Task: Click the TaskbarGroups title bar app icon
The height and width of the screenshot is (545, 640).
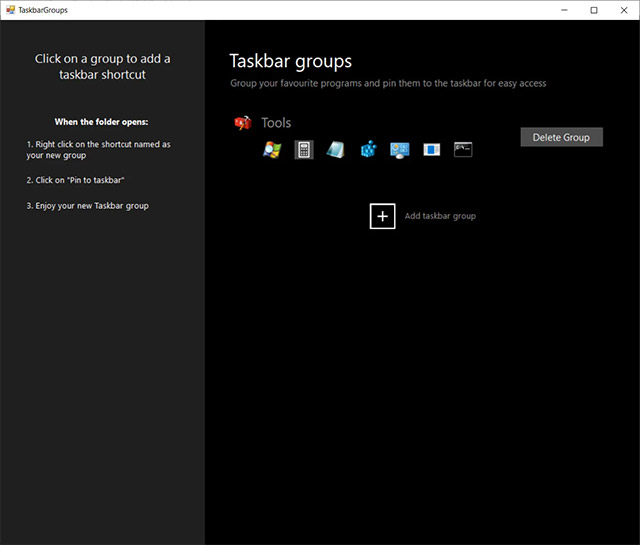Action: point(10,10)
